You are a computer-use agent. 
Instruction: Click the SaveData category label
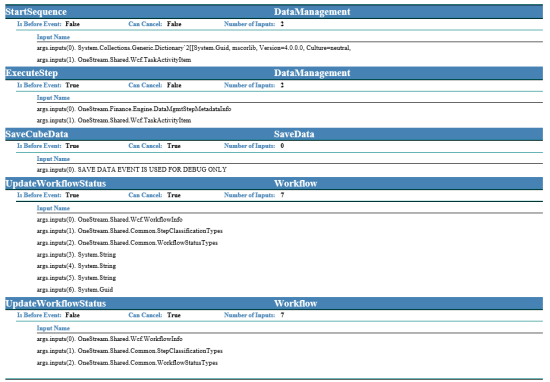click(x=294, y=134)
